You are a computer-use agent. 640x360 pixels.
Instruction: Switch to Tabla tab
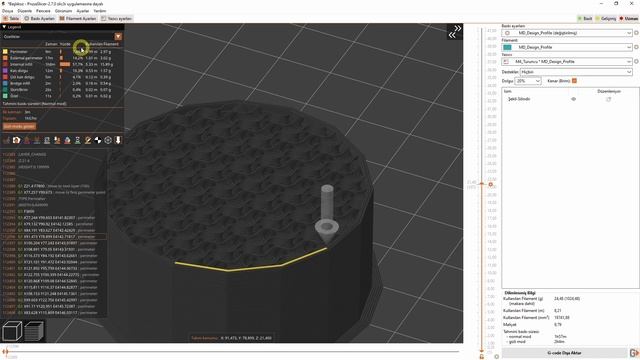11,18
